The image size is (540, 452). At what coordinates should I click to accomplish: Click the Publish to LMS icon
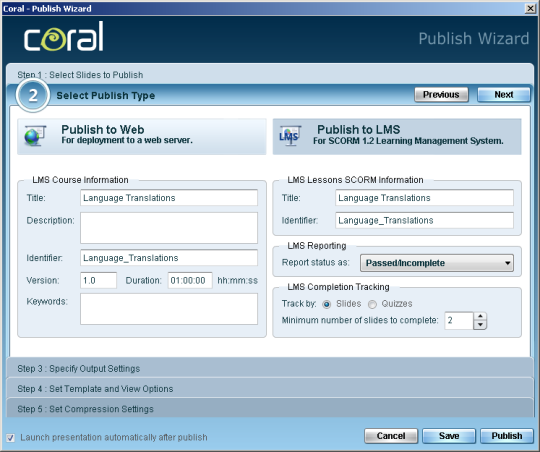pyautogui.click(x=290, y=136)
